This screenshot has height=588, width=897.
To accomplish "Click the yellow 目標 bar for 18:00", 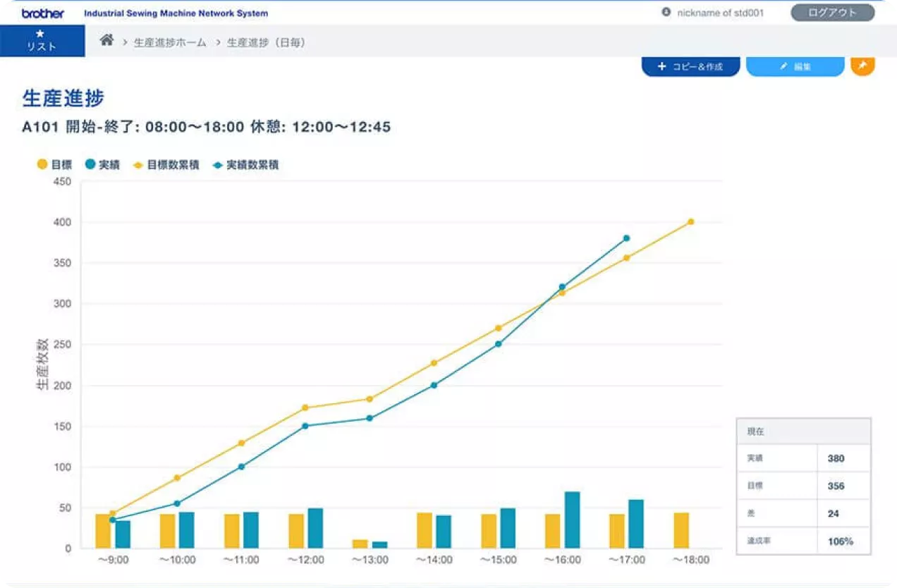I will pos(681,530).
